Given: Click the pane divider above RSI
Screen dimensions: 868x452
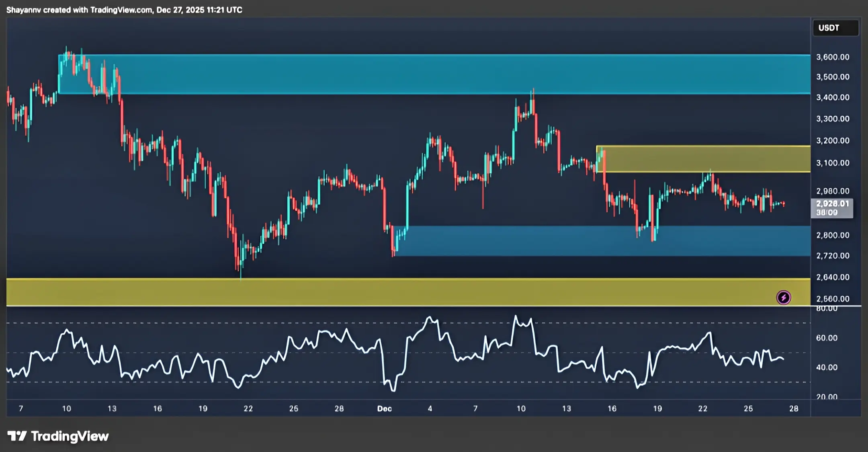Looking at the screenshot, I should click(402, 306).
